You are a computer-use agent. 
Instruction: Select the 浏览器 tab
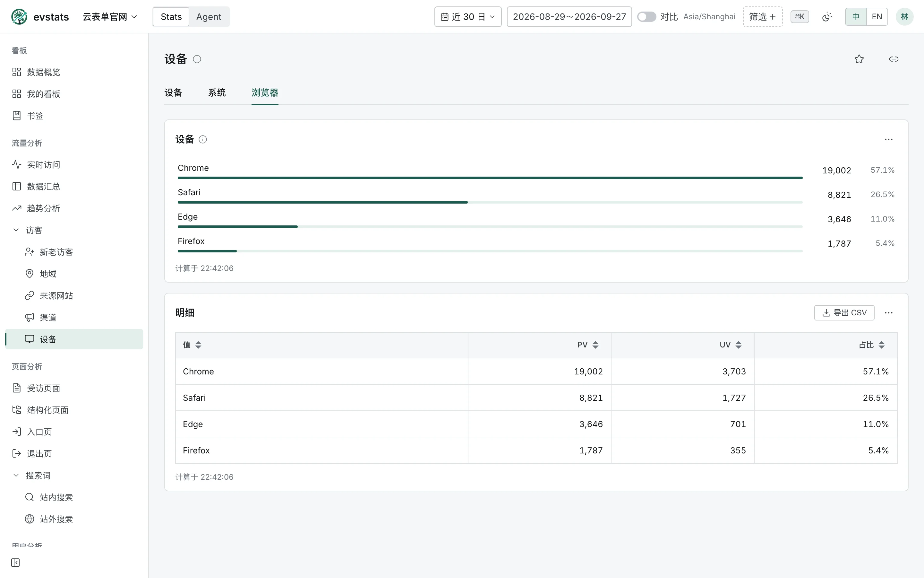(265, 92)
